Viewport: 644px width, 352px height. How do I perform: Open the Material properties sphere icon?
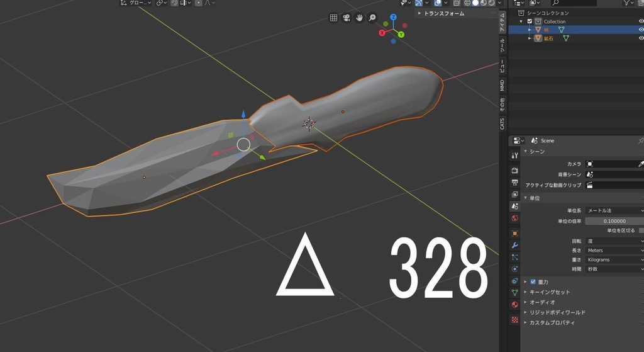(514, 305)
